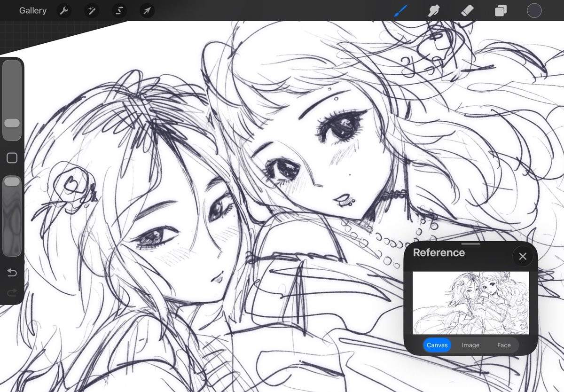564x392 pixels.
Task: Click the Reference canvas preview thumbnail
Action: point(470,303)
